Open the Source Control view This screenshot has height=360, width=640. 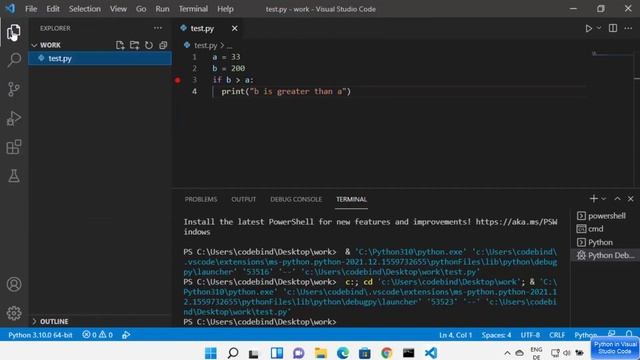[x=14, y=89]
